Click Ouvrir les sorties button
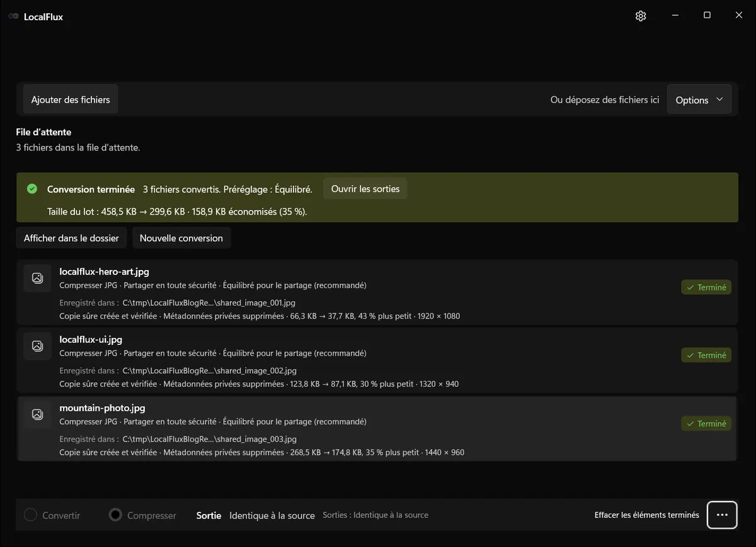This screenshot has height=547, width=756. pyautogui.click(x=365, y=189)
